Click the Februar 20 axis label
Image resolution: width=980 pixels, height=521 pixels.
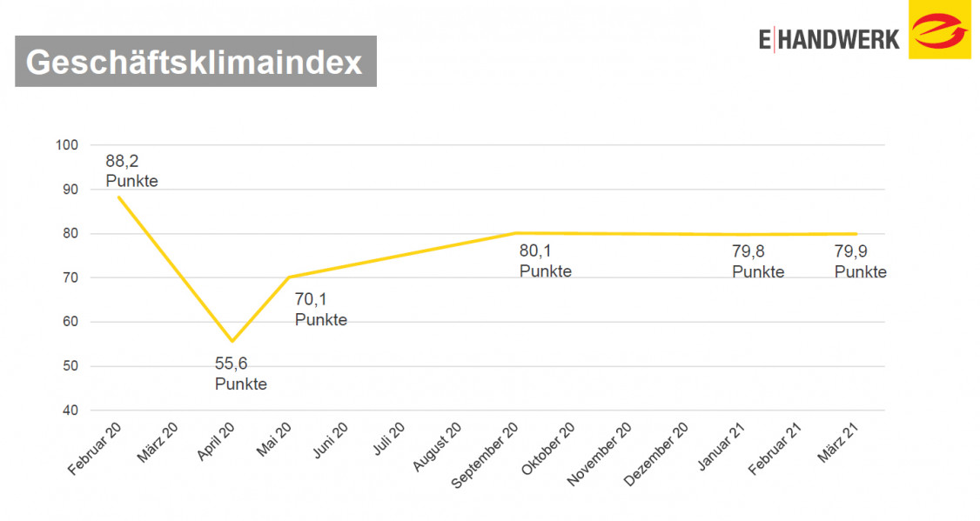(x=97, y=447)
